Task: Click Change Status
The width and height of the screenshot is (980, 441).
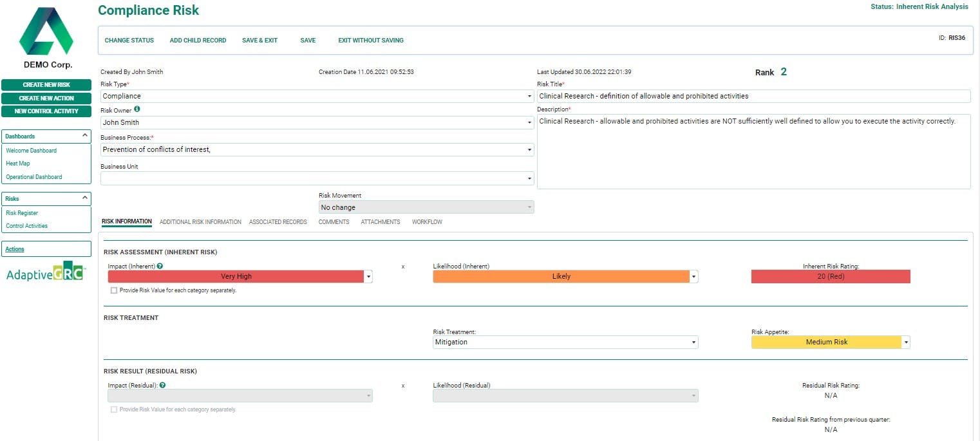Action: click(129, 40)
